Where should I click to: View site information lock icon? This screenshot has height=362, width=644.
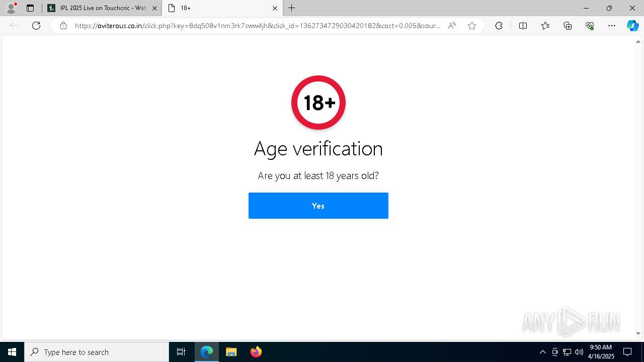63,26
